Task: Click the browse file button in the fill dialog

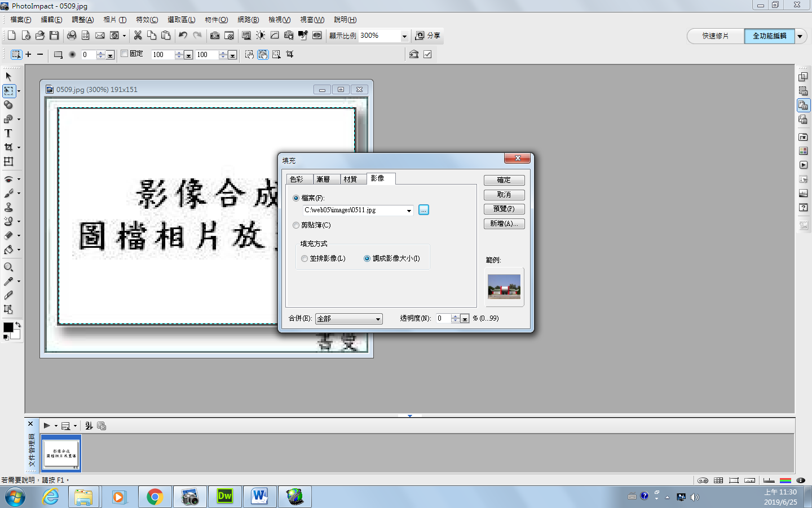Action: [423, 210]
